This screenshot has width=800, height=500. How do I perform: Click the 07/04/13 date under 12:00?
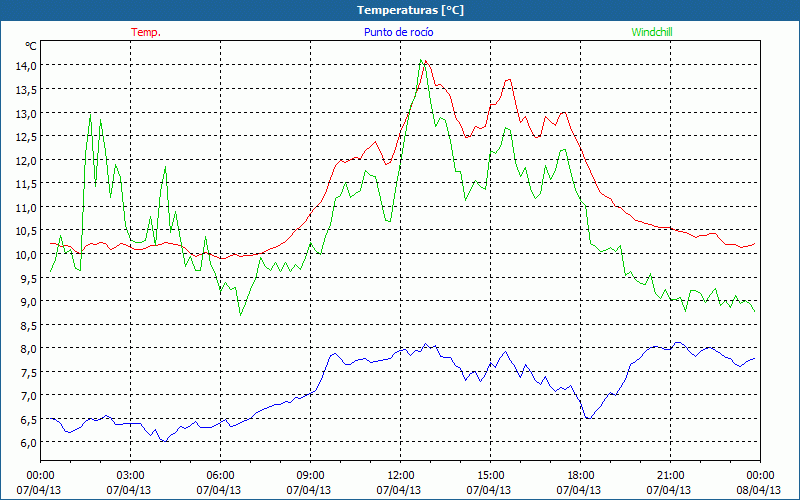point(398,490)
